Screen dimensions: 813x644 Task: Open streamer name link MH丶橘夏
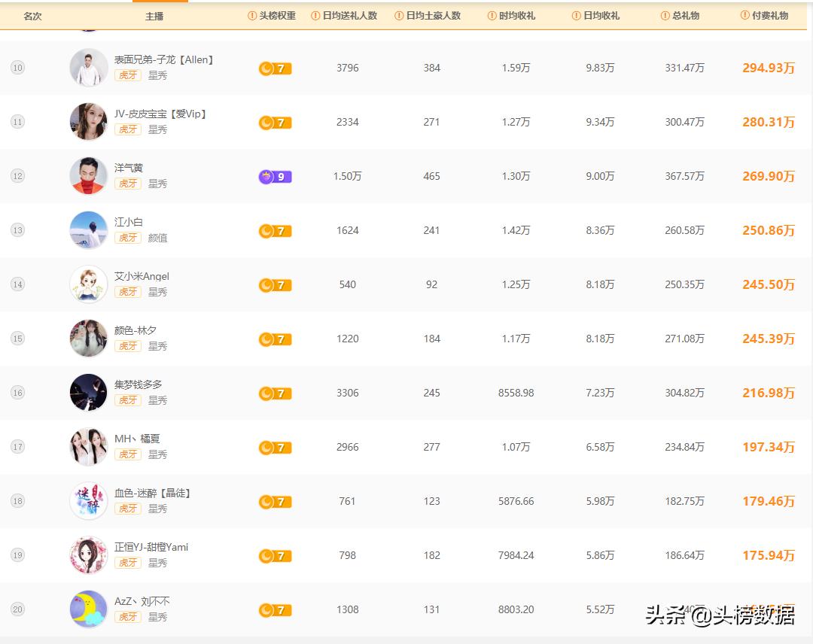[x=137, y=439]
